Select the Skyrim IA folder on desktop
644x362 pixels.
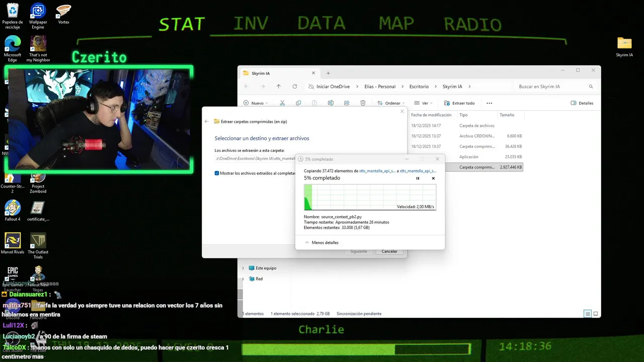(x=624, y=47)
